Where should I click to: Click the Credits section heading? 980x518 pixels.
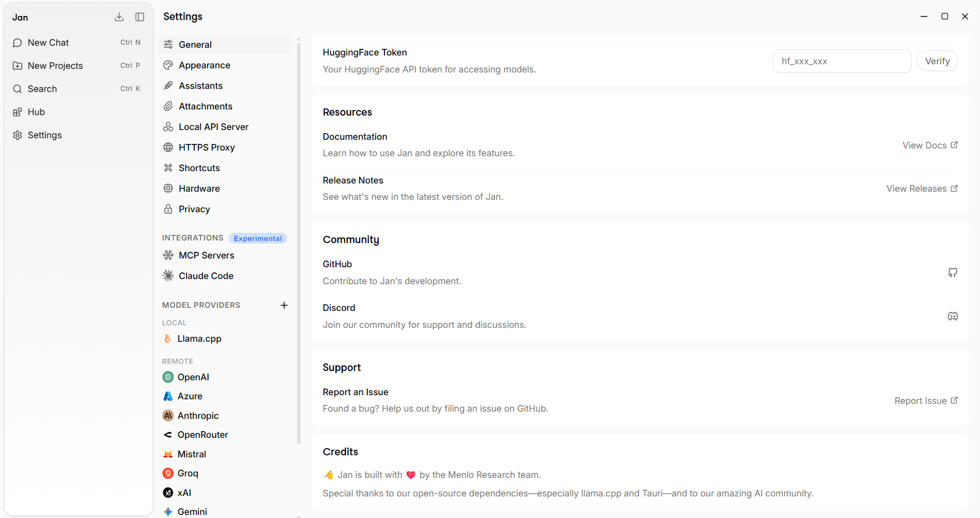tap(340, 452)
